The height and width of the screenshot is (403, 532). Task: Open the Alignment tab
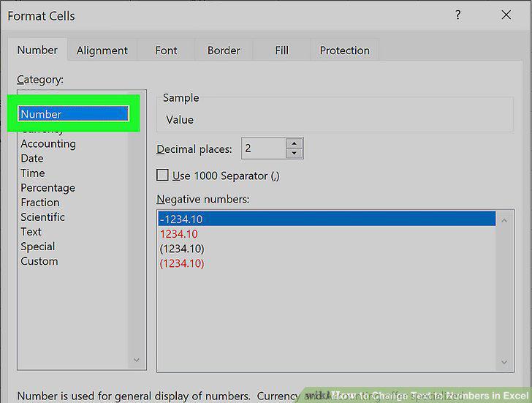(102, 50)
